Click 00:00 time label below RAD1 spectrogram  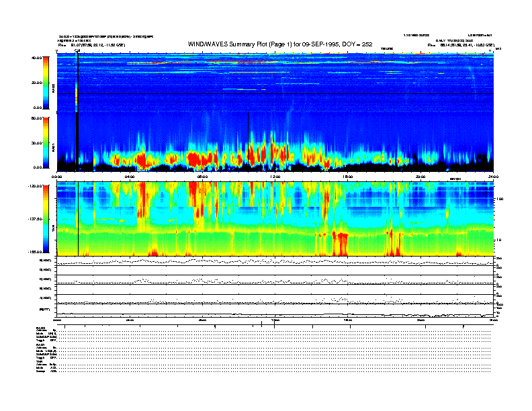[56, 177]
